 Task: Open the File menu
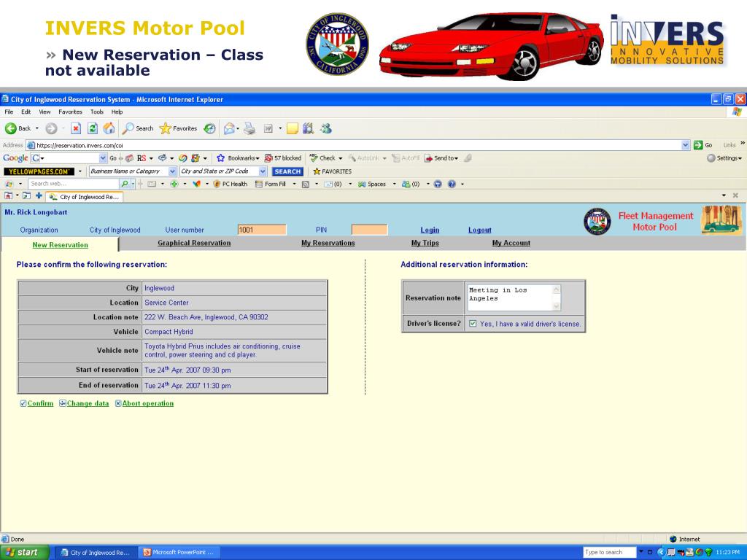[x=9, y=112]
